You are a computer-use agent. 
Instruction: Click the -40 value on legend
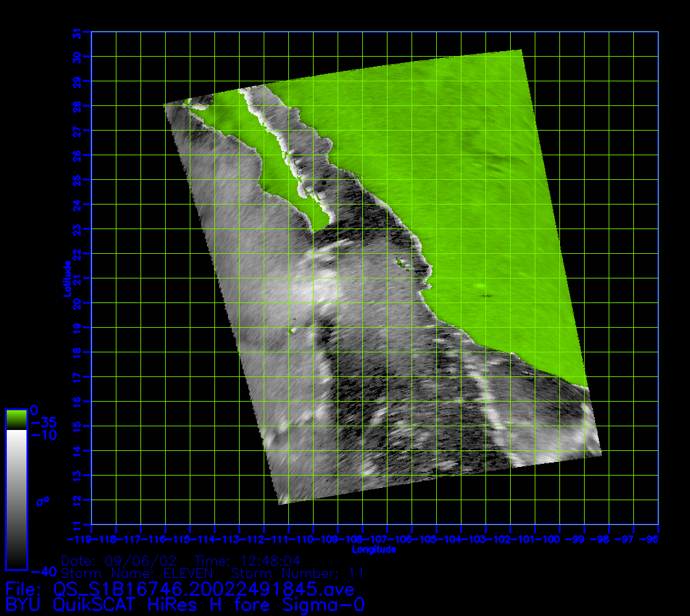[41, 571]
